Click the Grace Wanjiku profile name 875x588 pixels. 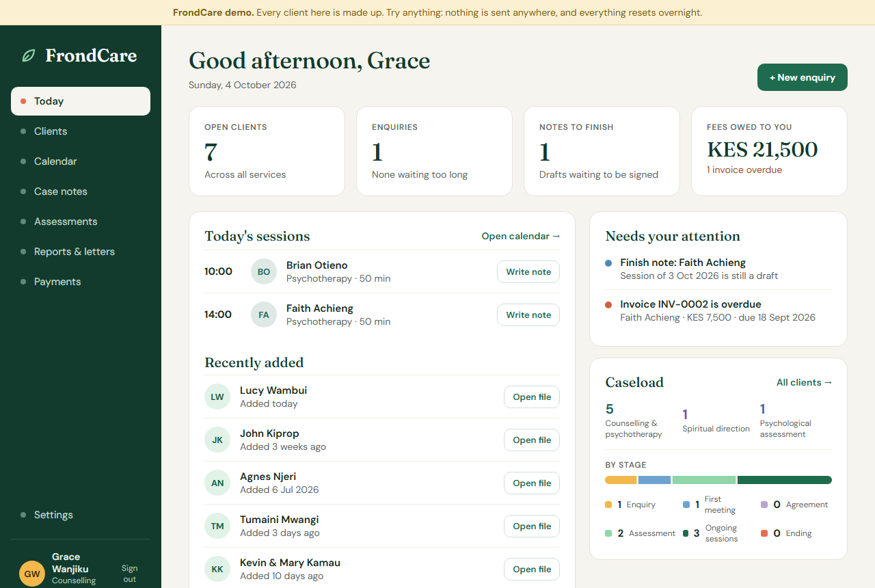[x=70, y=563]
